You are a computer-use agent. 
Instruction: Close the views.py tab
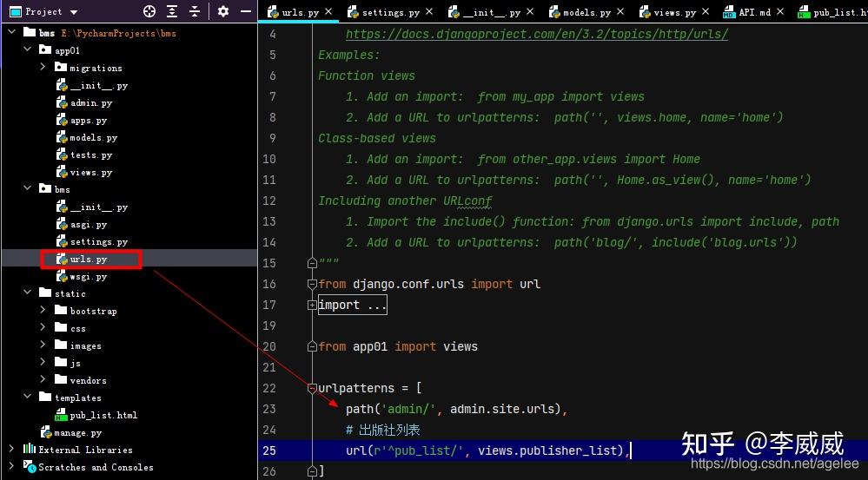[x=706, y=11]
